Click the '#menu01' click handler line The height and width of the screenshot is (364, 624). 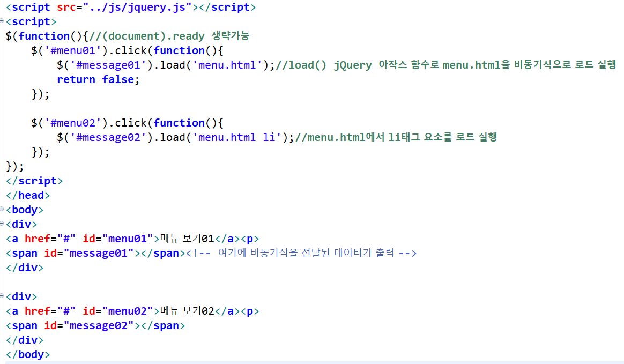point(128,50)
